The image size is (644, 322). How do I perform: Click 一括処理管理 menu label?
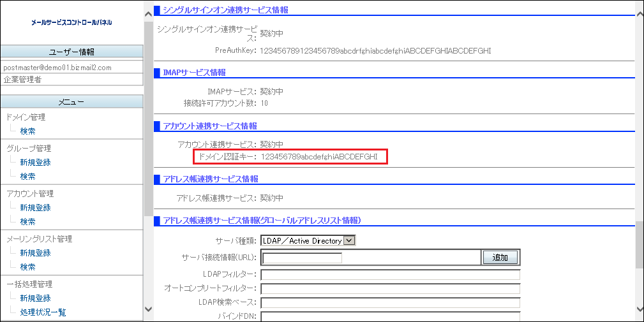click(29, 284)
